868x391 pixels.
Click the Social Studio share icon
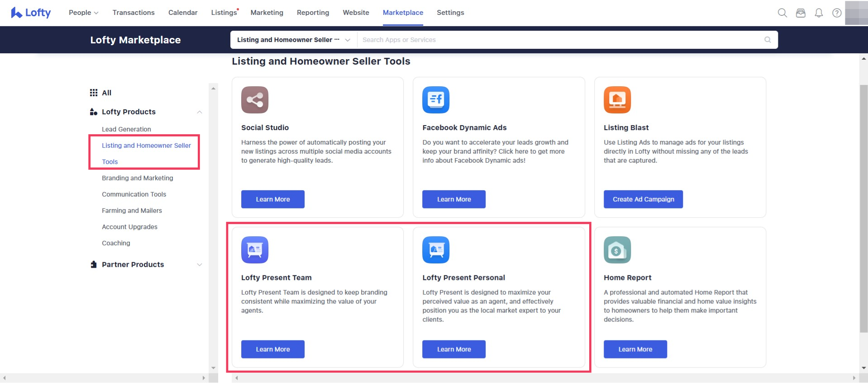254,100
